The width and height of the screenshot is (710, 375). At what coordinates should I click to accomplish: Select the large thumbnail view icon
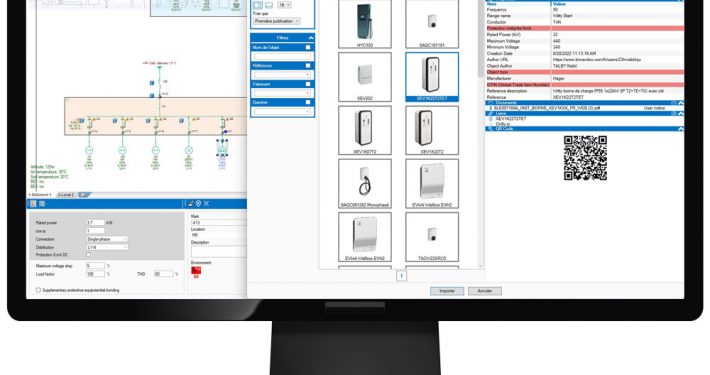pyautogui.click(x=258, y=5)
